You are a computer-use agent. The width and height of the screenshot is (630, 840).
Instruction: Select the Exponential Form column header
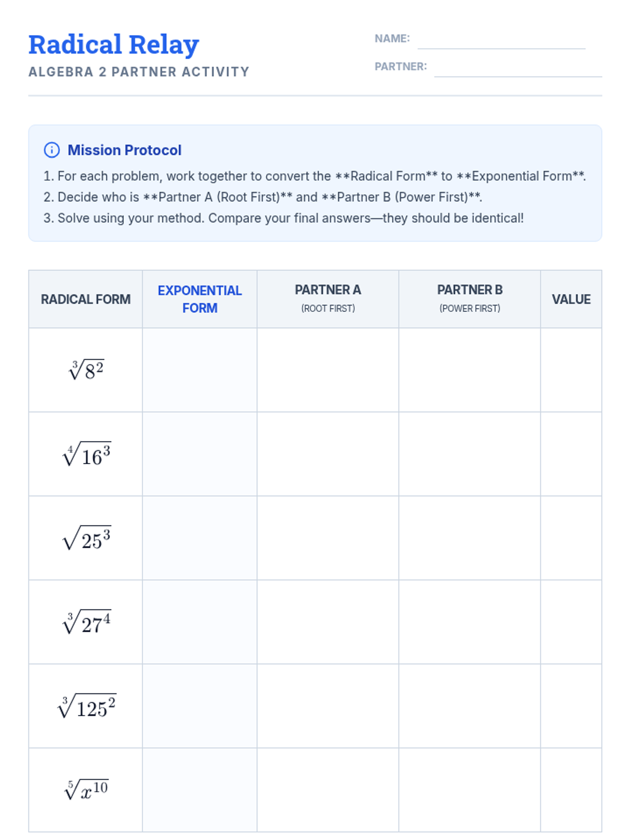199,299
